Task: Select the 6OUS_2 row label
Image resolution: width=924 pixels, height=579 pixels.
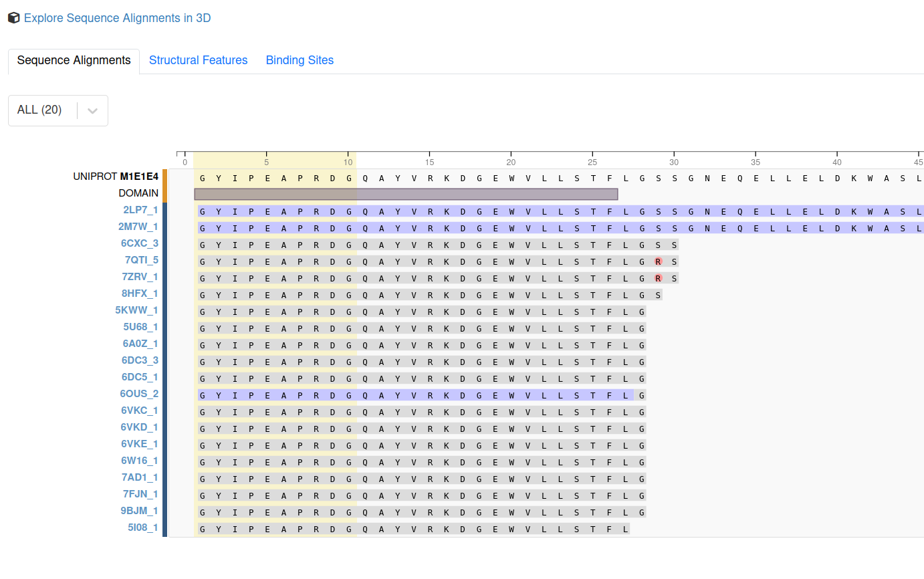Action: pos(139,394)
